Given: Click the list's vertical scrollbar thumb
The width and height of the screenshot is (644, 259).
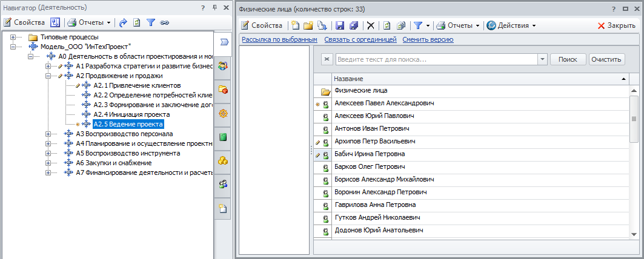Looking at the screenshot, I should 634,119.
